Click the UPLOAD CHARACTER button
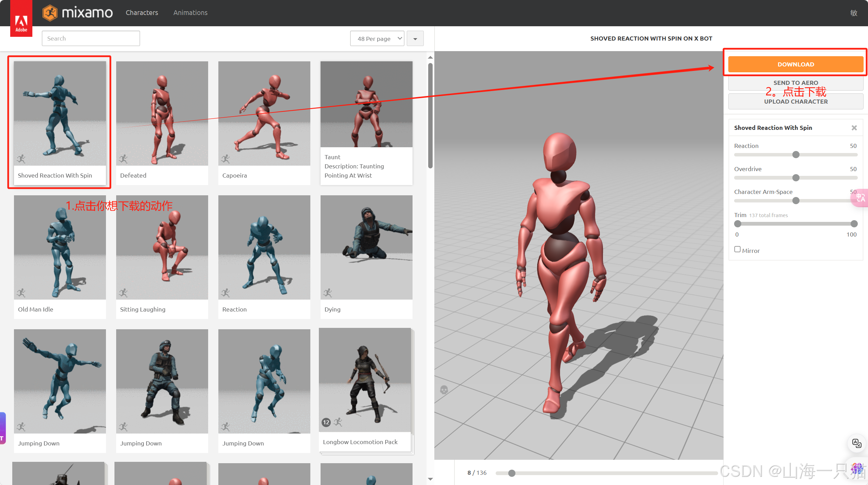The image size is (868, 485). point(796,102)
